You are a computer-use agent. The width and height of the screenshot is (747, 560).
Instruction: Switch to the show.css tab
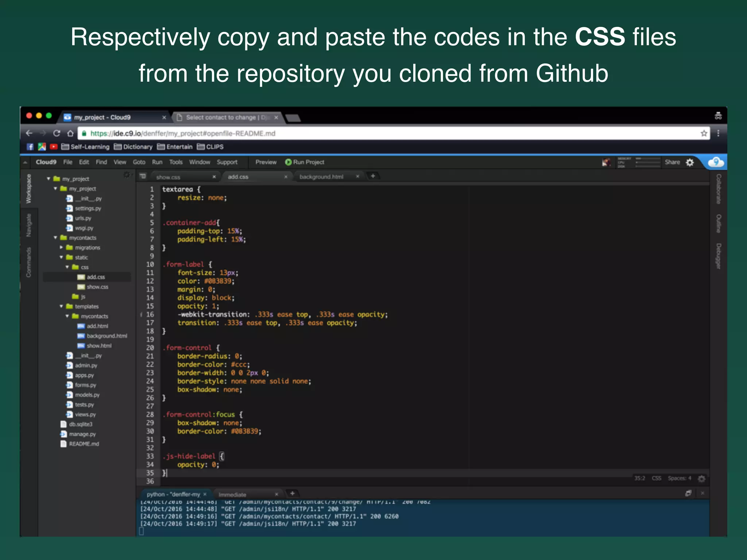pyautogui.click(x=168, y=177)
